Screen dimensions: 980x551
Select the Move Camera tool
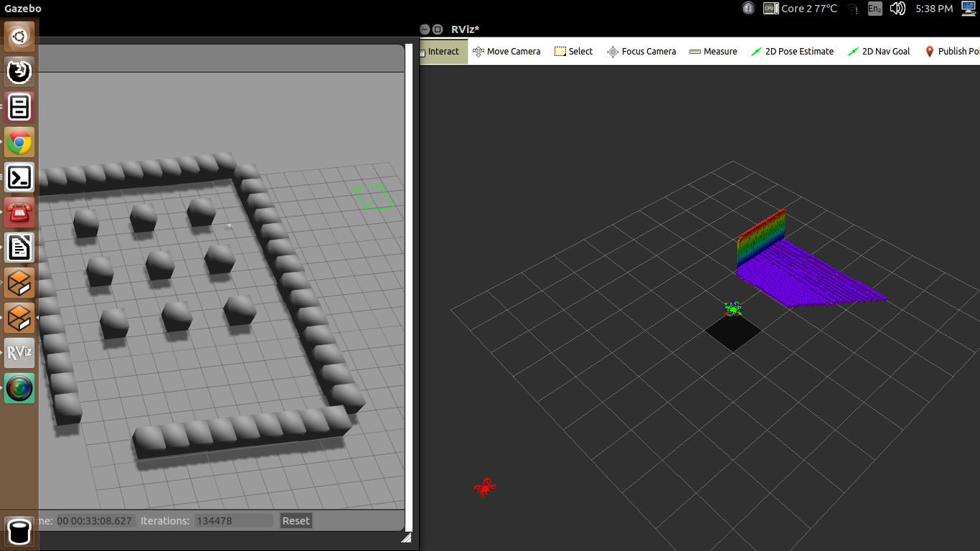click(x=507, y=52)
